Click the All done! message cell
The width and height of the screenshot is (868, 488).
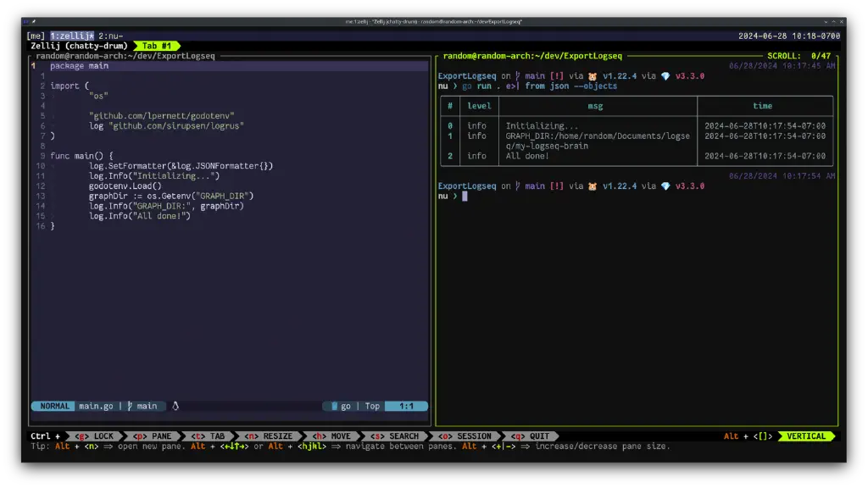pos(527,156)
